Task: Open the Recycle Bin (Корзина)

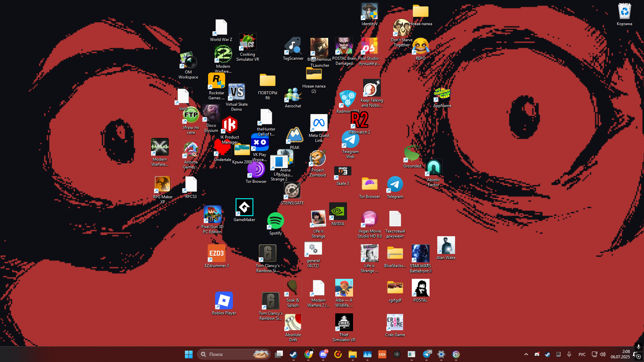Action: [x=624, y=12]
